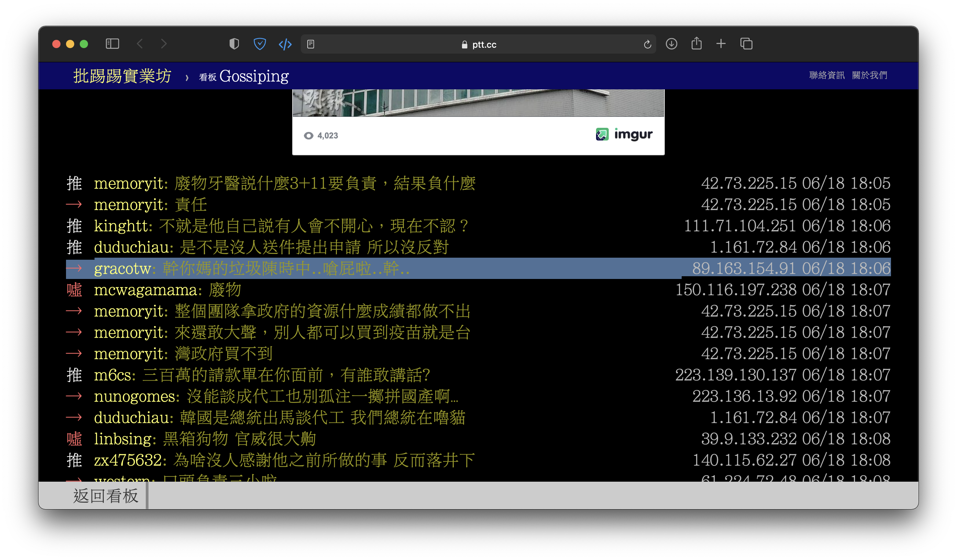Toggle the Reader view icon
The height and width of the screenshot is (560, 957).
(311, 44)
